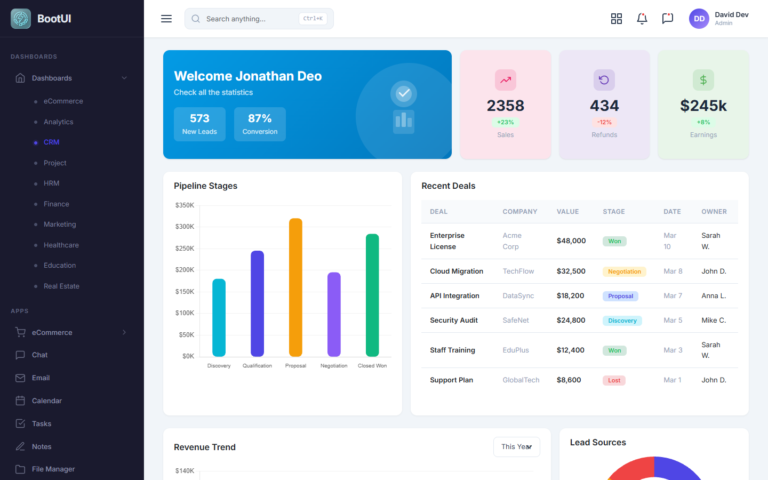Open the Education dashboard
The width and height of the screenshot is (768, 480).
click(60, 265)
